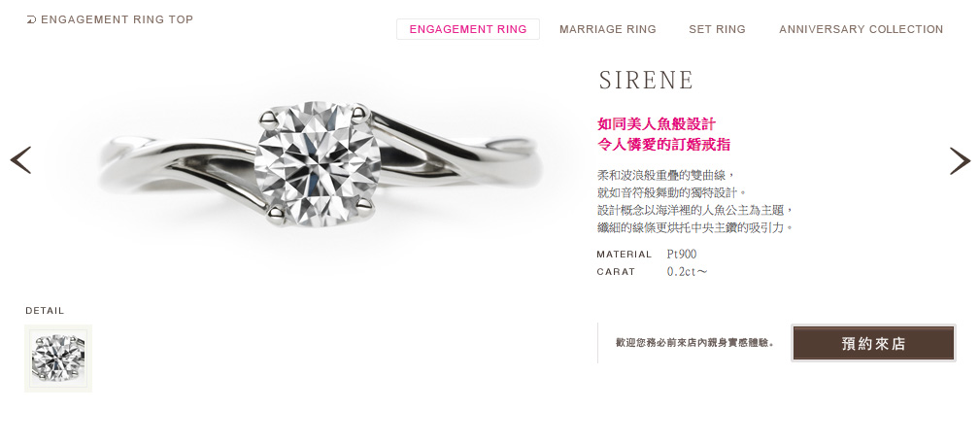Click the MATERIAL label

pyautogui.click(x=625, y=255)
